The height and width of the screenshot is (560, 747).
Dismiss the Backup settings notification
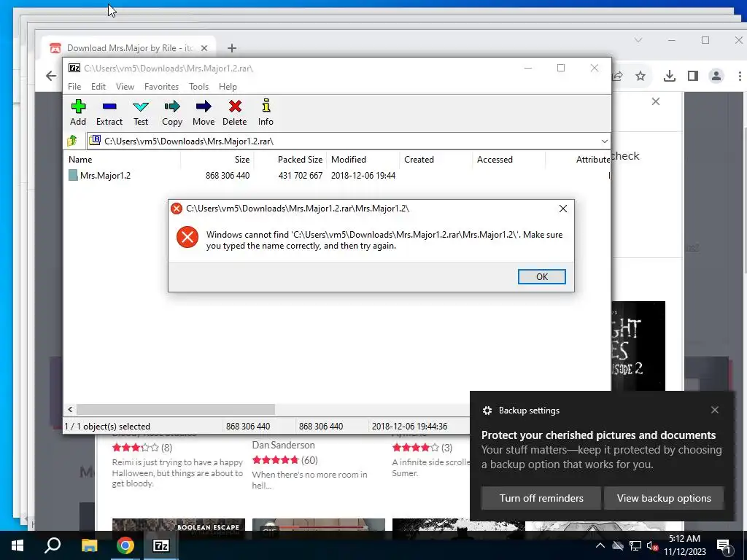click(x=715, y=410)
